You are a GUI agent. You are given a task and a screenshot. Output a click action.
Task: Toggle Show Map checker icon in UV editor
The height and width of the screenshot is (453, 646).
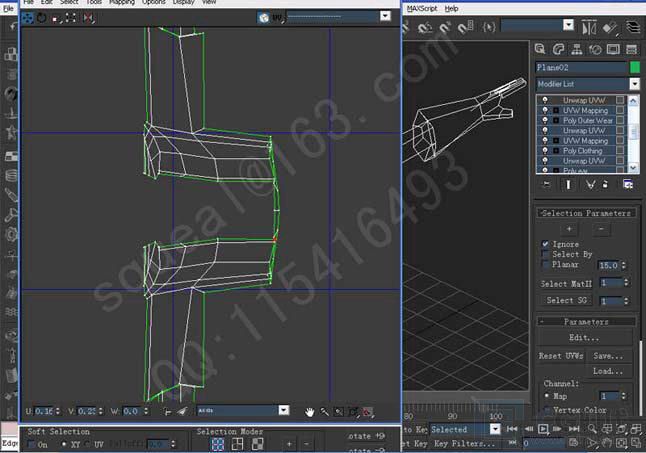click(x=263, y=17)
